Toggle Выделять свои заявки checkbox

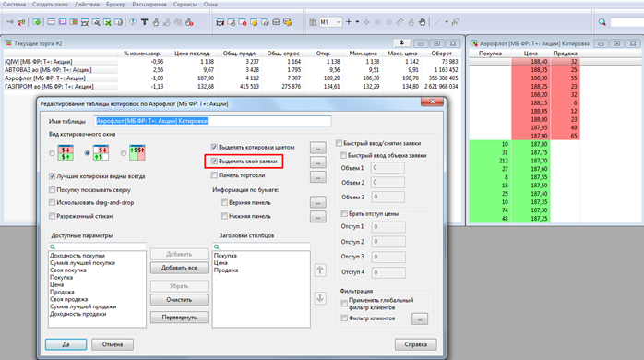(x=214, y=162)
